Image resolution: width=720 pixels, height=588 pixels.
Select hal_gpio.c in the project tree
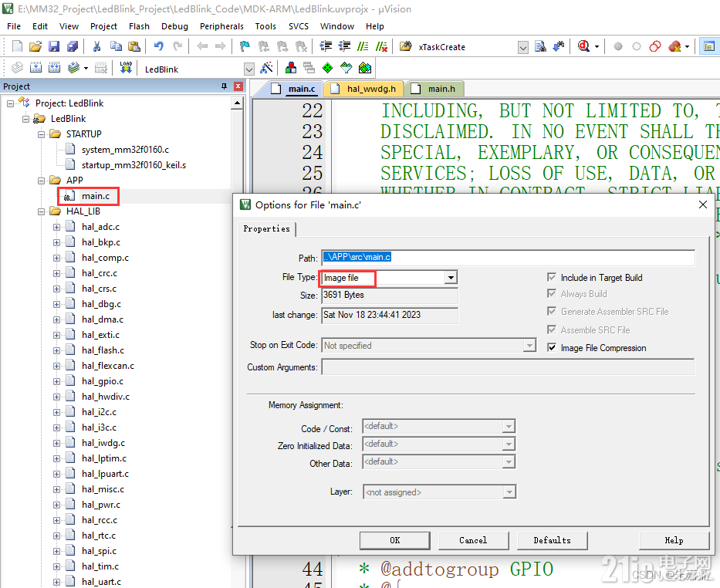point(103,381)
